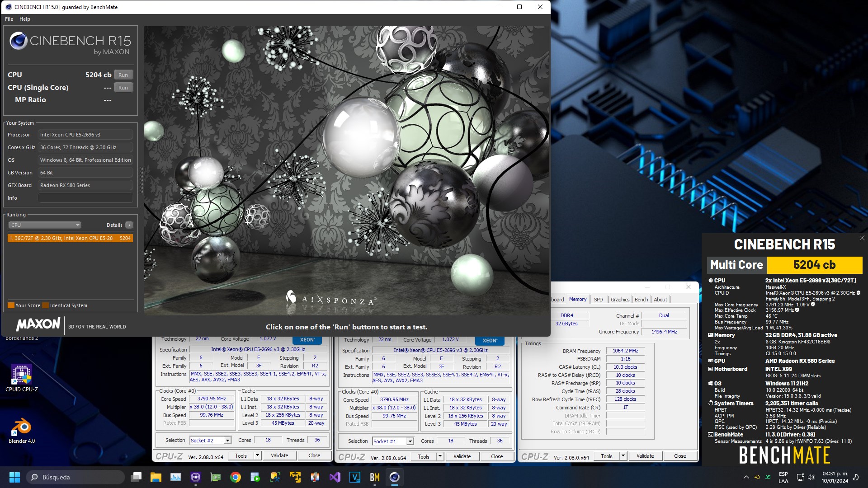Expand Tools arrow in Socket #2 CPU-Z window
The height and width of the screenshot is (488, 868).
pos(257,456)
